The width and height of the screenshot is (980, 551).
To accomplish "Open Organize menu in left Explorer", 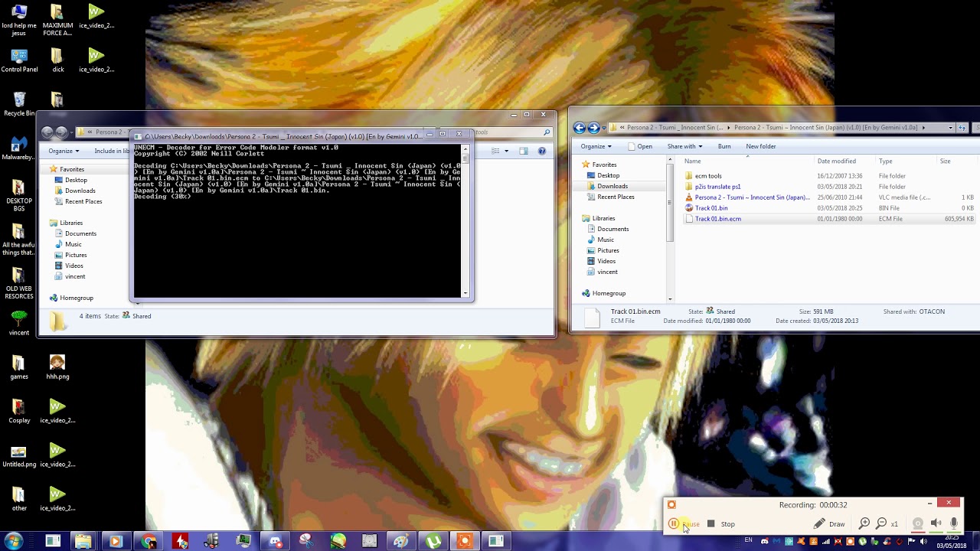I will tap(64, 151).
